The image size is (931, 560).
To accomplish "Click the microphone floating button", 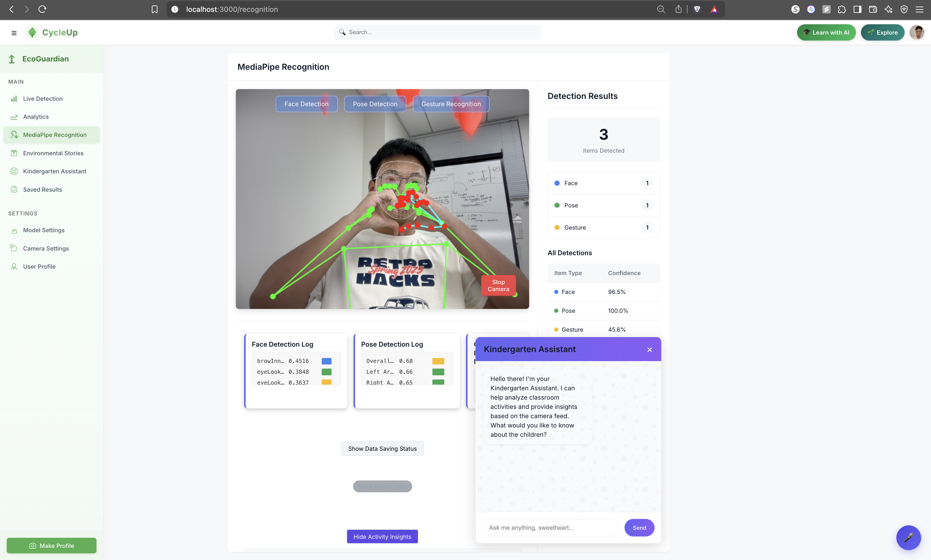I will click(x=908, y=537).
